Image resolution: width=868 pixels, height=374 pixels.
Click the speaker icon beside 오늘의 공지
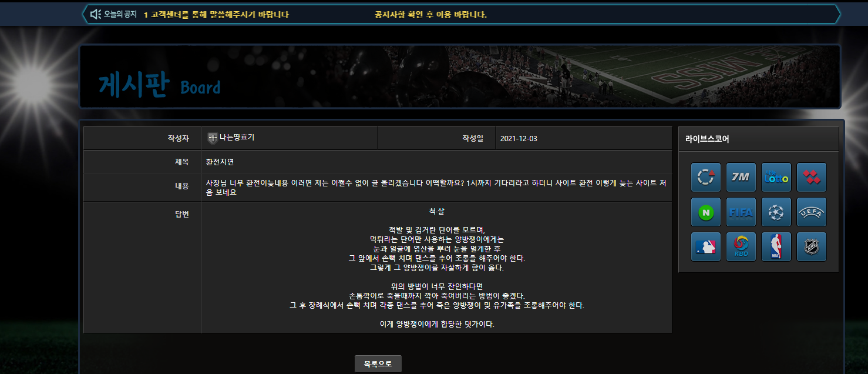96,14
